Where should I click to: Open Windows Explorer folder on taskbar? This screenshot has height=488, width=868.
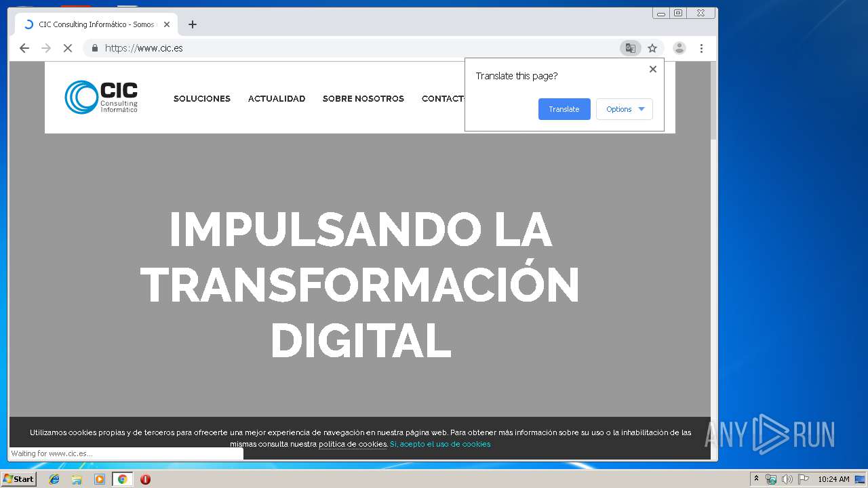pos(77,479)
